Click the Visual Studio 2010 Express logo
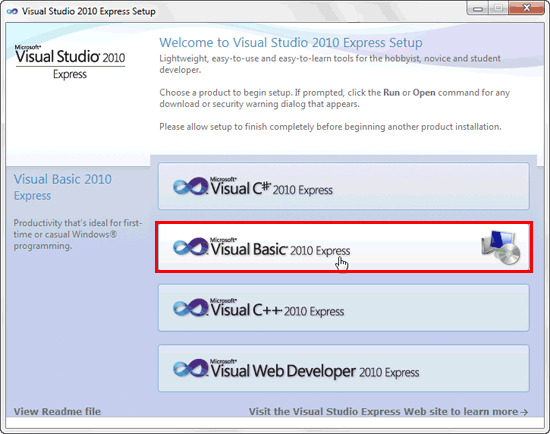The height and width of the screenshot is (434, 550). 70,62
